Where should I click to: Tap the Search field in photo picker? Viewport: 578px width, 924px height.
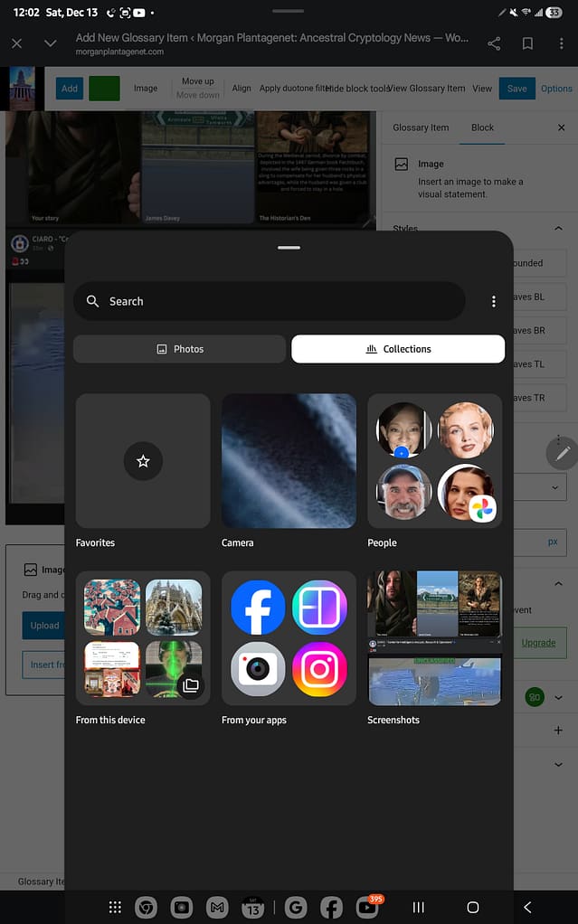tap(270, 301)
